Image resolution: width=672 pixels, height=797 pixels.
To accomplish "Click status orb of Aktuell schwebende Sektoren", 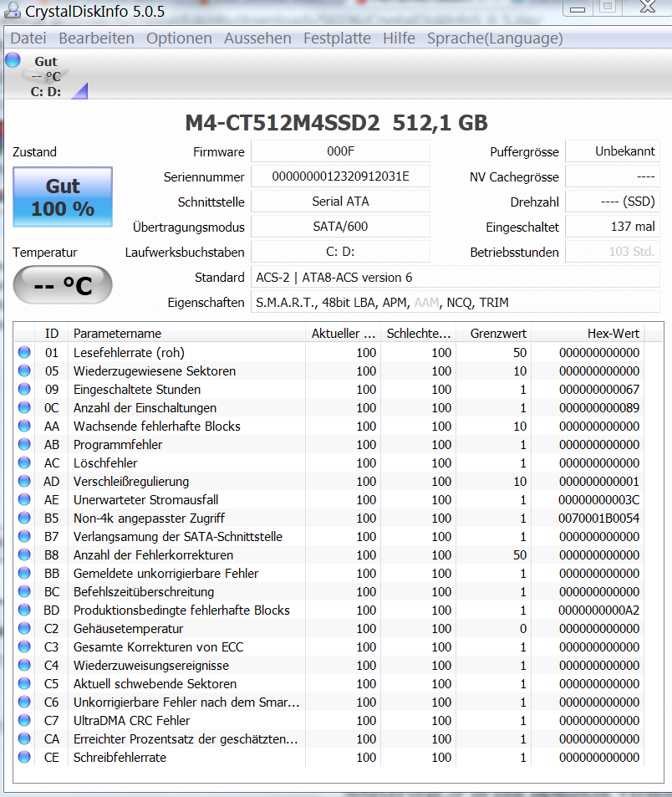I will [x=24, y=683].
